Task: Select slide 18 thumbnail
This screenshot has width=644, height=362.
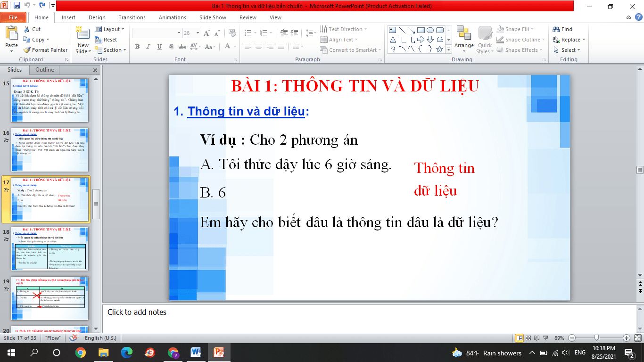Action: point(50,248)
